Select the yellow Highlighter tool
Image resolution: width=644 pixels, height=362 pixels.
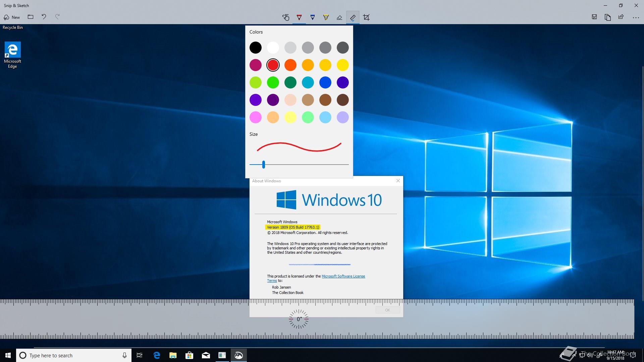pos(326,17)
